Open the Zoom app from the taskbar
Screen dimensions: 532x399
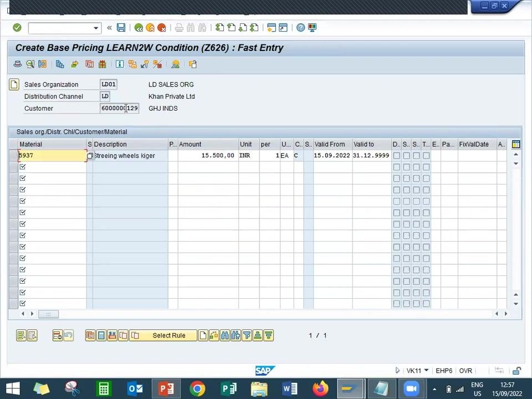click(x=411, y=389)
